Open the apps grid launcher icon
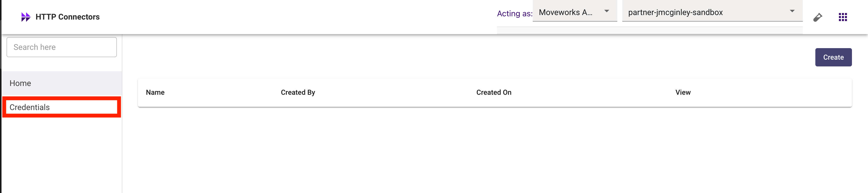Screen dimensions: 868x193 [842, 17]
